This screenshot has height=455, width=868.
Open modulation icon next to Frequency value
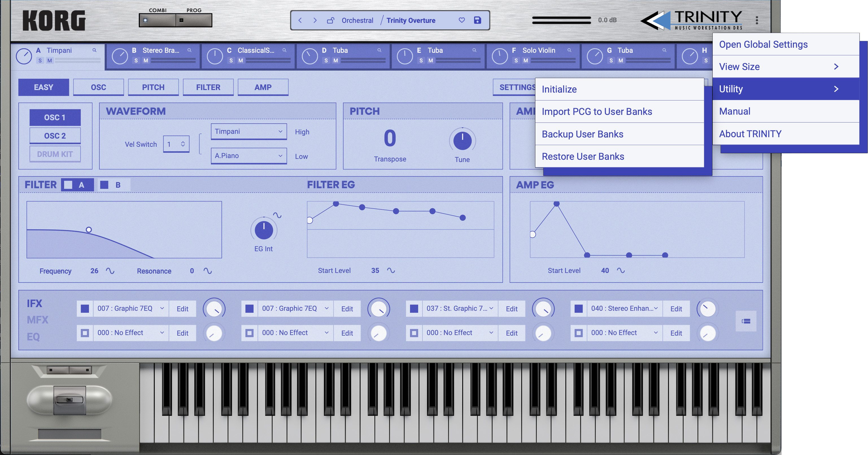(110, 271)
